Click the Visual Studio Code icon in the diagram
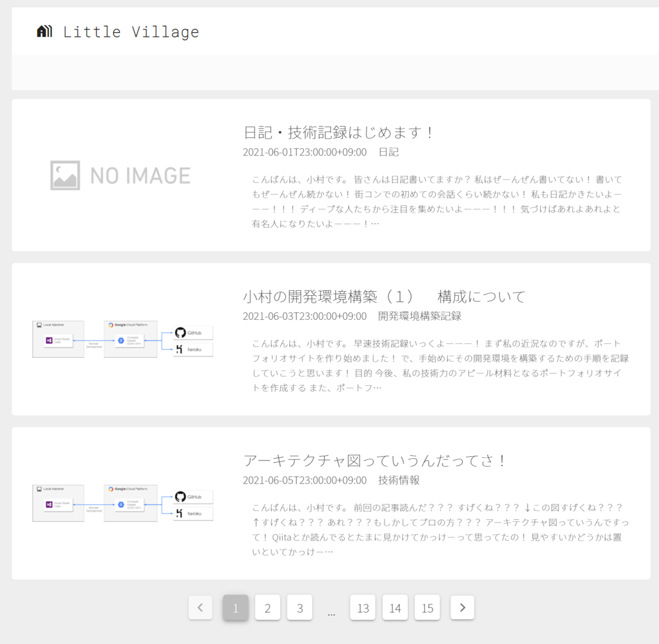Viewport: 659px width, 644px height. pos(51,341)
